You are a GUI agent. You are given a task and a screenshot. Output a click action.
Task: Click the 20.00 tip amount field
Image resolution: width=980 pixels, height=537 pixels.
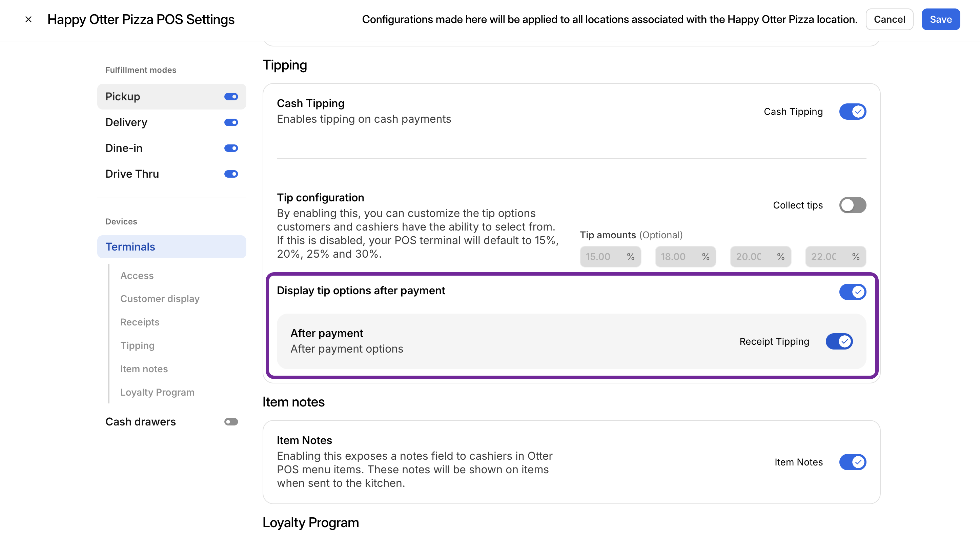760,257
